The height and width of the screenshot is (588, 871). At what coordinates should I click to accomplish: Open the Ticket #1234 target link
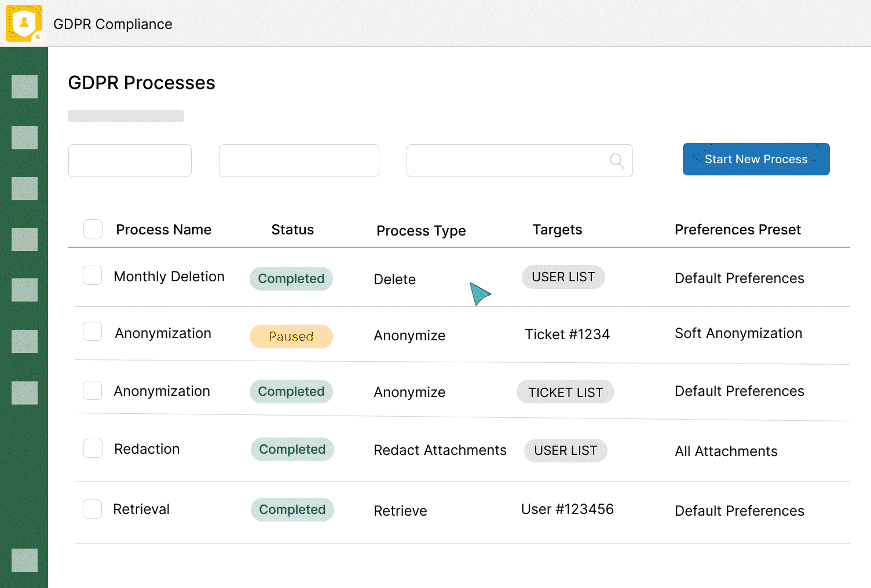point(567,335)
